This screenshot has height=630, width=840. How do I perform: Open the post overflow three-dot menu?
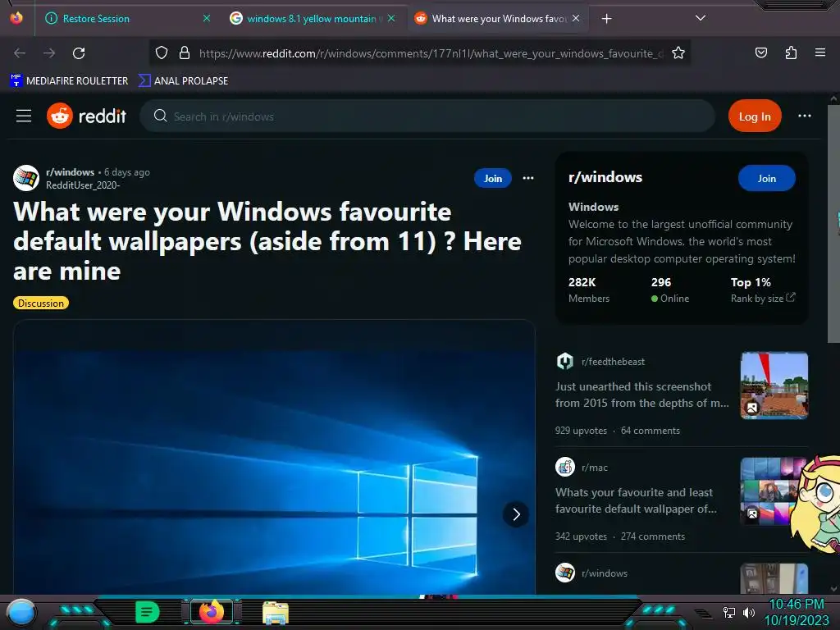528,178
